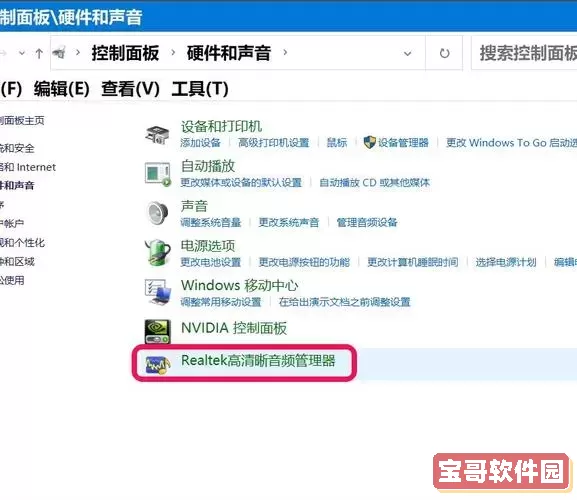The image size is (577, 500).
Task: Click 更改媒体或设备的默认设置 link
Action: tap(241, 182)
